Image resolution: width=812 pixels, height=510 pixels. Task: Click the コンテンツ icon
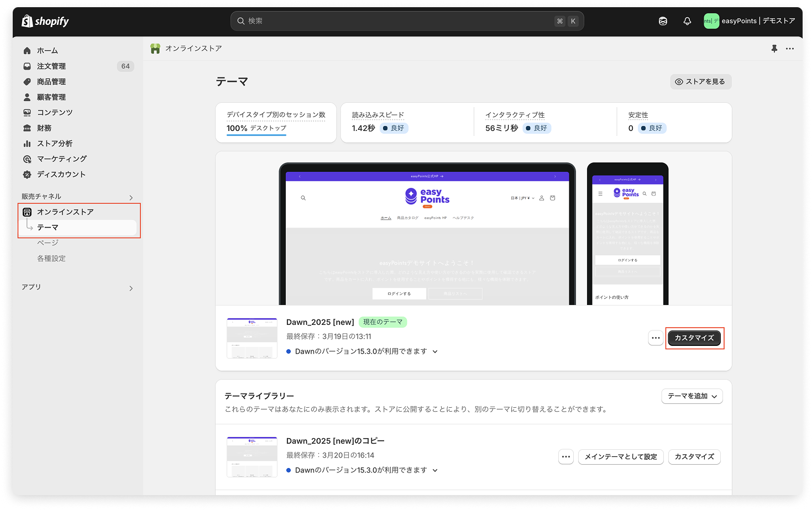[27, 113]
